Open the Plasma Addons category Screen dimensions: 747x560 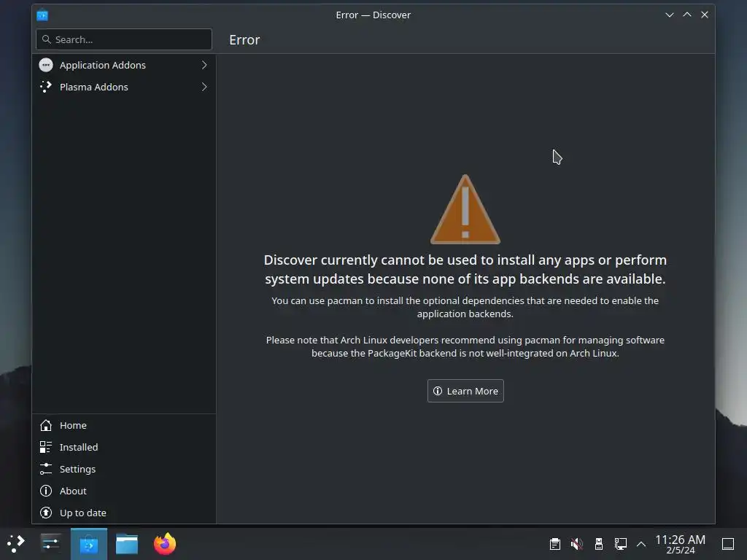click(x=124, y=87)
